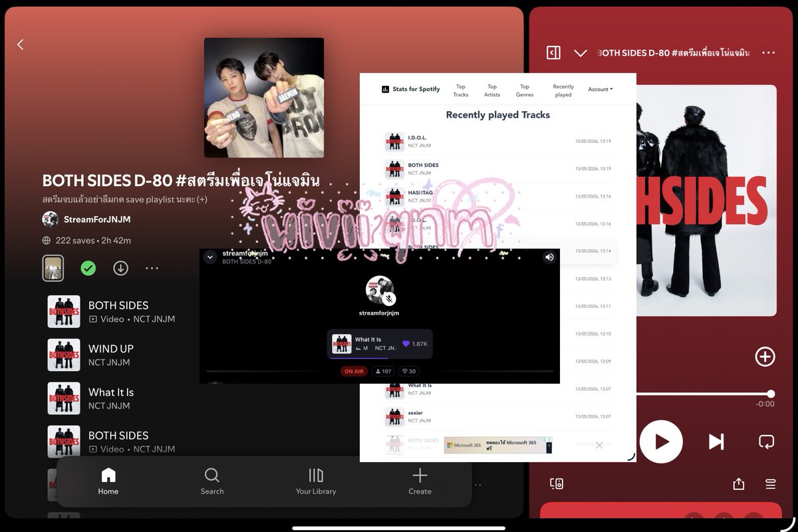798x532 pixels.
Task: Open HASHTAG recently played track
Action: click(x=498, y=196)
